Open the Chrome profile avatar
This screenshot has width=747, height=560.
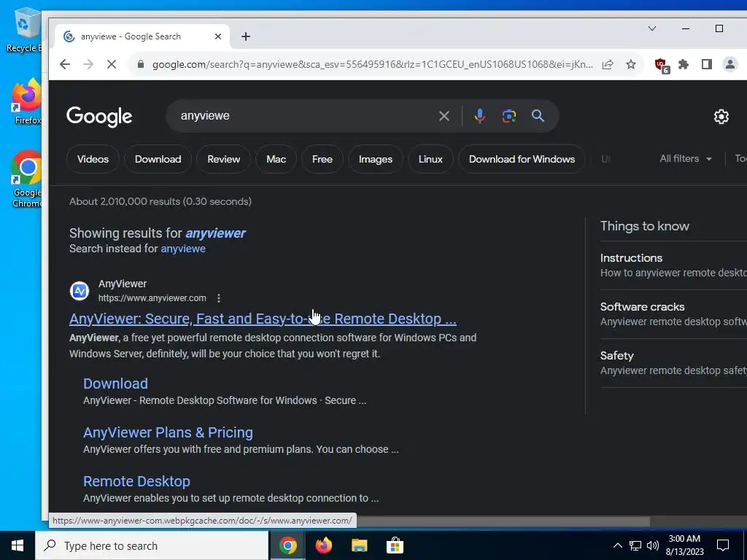tap(729, 64)
